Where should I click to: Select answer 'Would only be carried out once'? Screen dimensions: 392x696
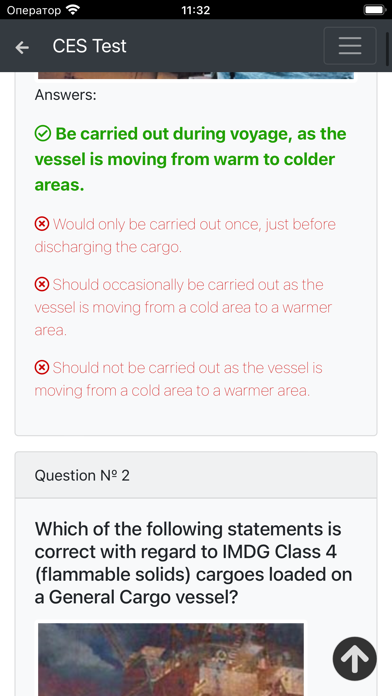tap(185, 236)
